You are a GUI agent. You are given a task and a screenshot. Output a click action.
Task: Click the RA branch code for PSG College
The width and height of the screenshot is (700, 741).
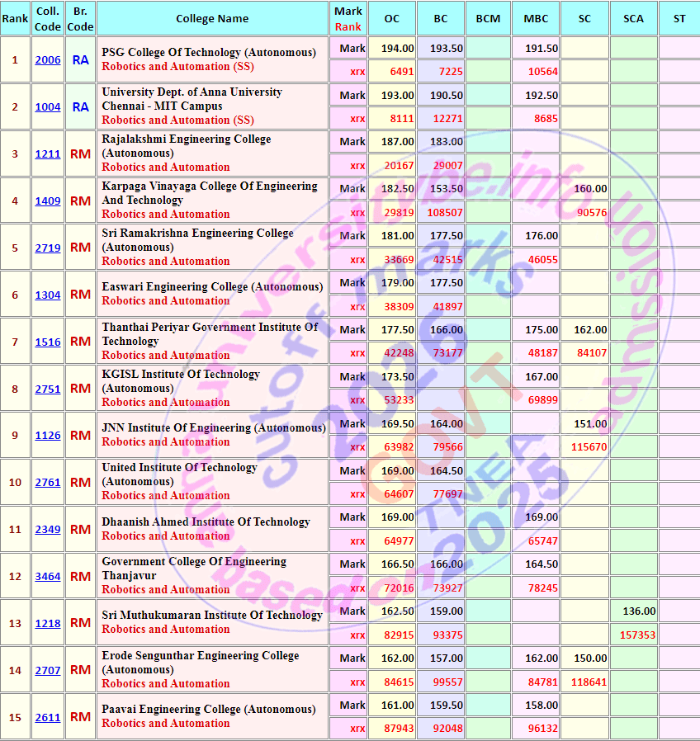point(80,60)
